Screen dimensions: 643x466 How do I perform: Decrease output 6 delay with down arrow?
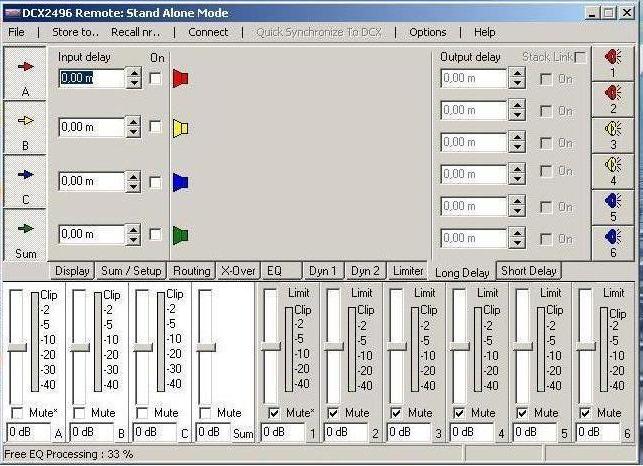pos(517,243)
